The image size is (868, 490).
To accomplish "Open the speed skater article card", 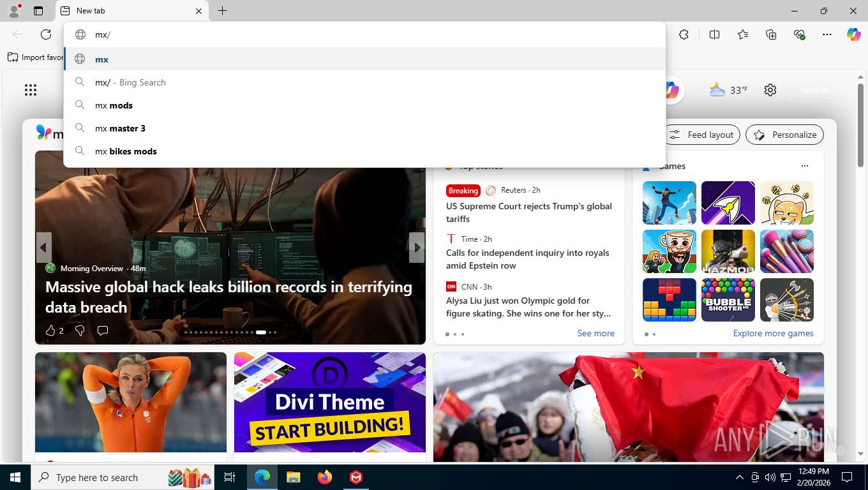I will pos(131,406).
